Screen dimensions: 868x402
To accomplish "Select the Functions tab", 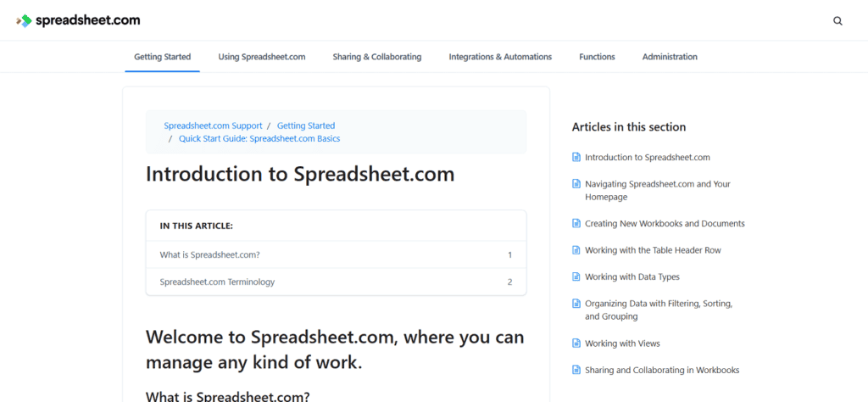I will pyautogui.click(x=597, y=57).
